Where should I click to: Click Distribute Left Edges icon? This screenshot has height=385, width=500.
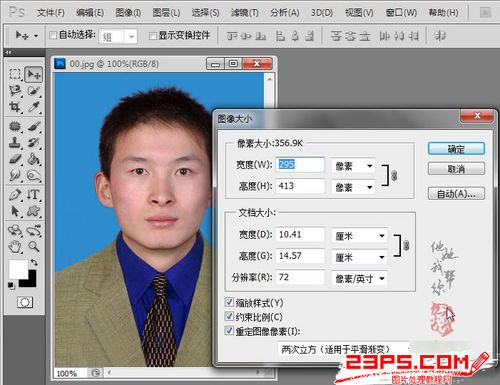[x=384, y=36]
